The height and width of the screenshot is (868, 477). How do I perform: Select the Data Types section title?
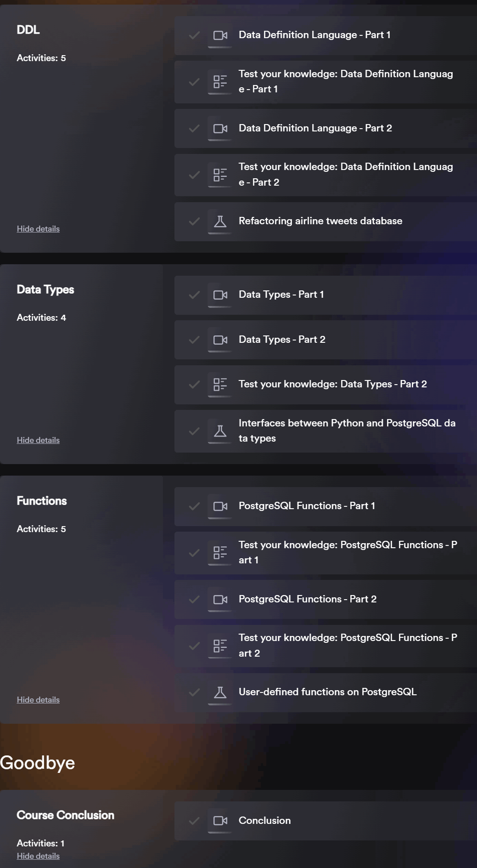click(45, 289)
